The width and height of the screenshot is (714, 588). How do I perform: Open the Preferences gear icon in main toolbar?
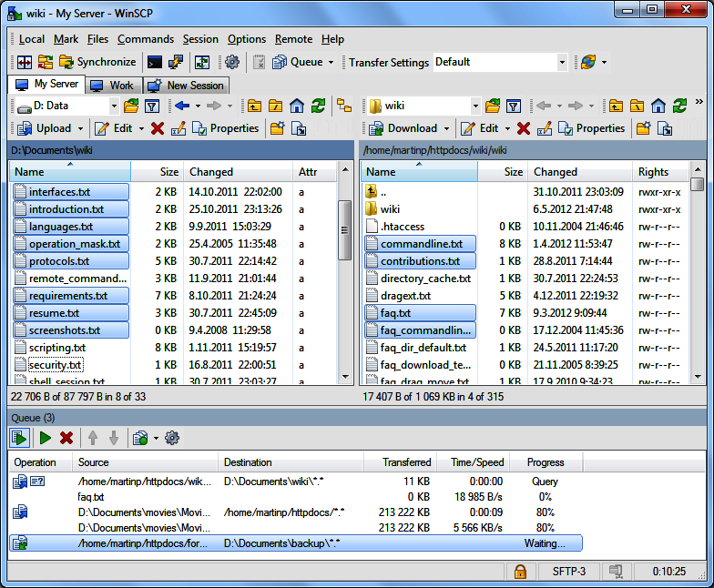click(232, 62)
